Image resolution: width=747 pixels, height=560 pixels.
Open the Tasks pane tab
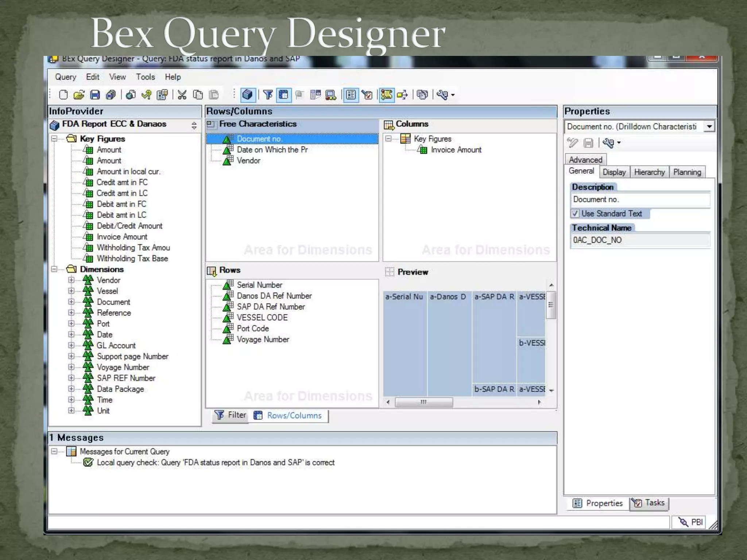649,503
